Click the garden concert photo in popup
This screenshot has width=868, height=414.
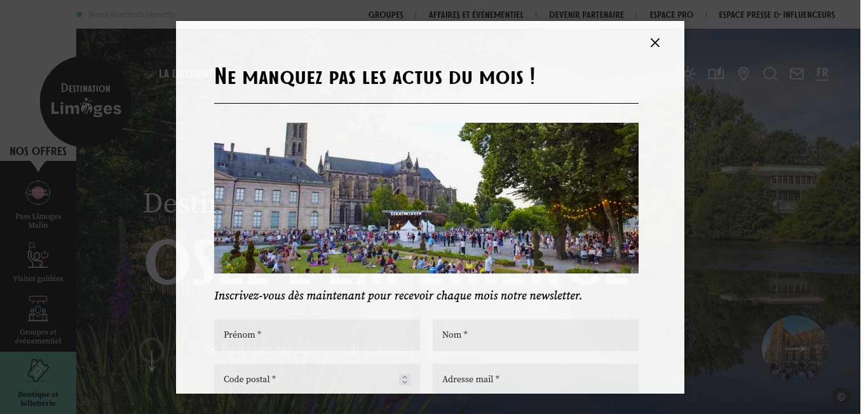tap(426, 198)
